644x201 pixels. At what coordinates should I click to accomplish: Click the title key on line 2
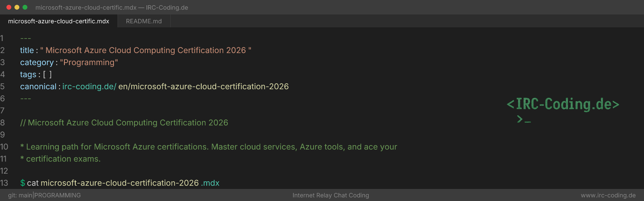point(27,50)
